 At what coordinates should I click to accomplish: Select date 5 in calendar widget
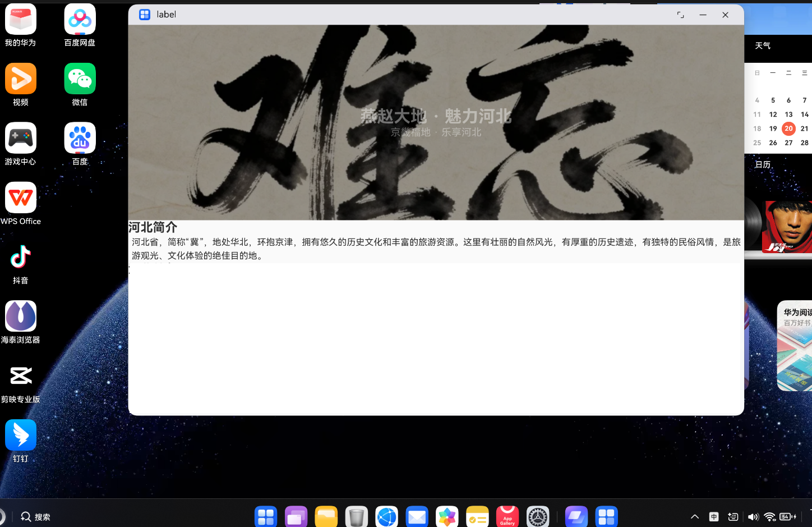(773, 100)
